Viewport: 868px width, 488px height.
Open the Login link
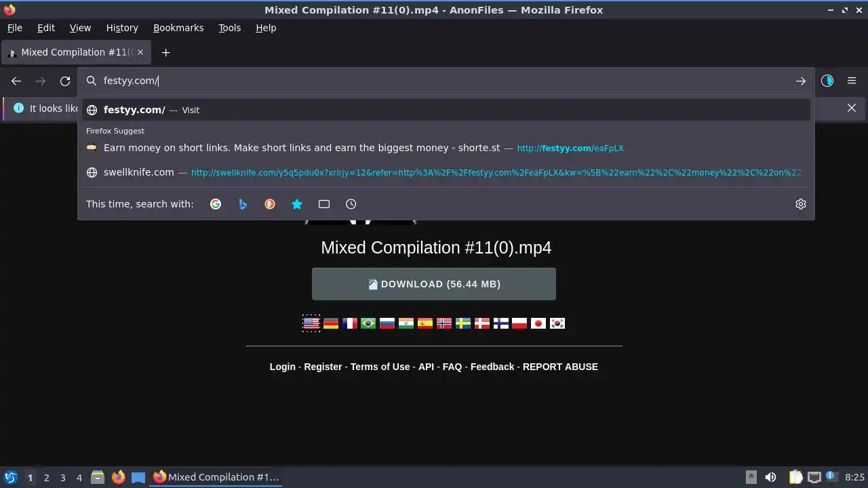pyautogui.click(x=283, y=367)
